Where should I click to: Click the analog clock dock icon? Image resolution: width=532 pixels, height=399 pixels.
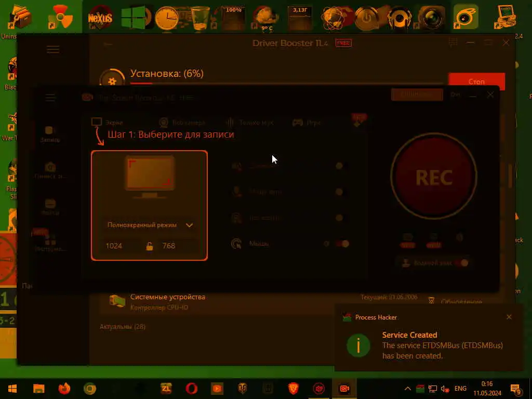[167, 18]
